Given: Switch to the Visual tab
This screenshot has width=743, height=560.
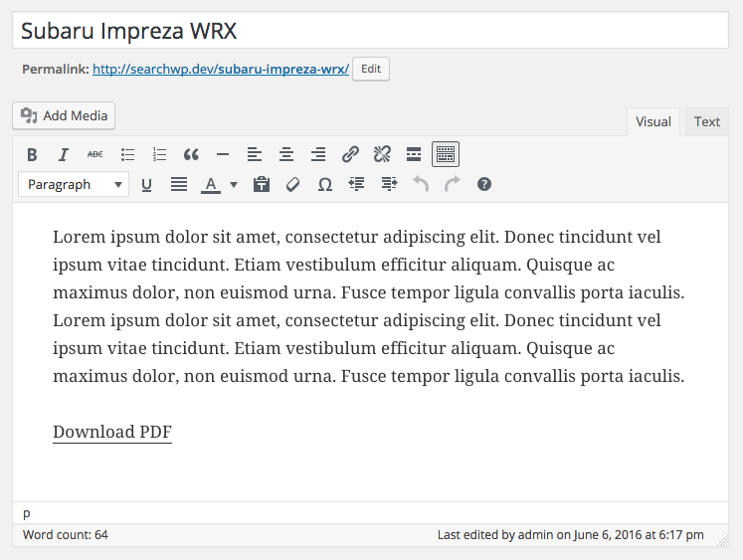Looking at the screenshot, I should 652,121.
